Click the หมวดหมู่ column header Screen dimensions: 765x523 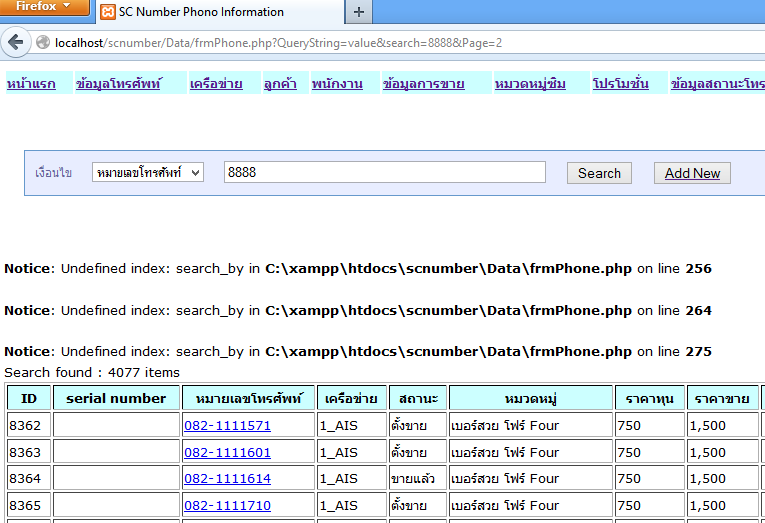pyautogui.click(x=531, y=399)
